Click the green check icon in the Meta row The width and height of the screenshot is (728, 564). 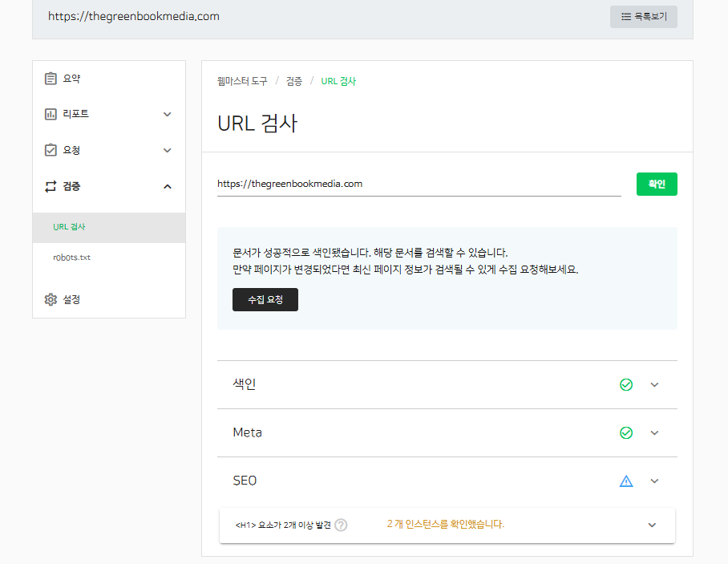click(626, 433)
